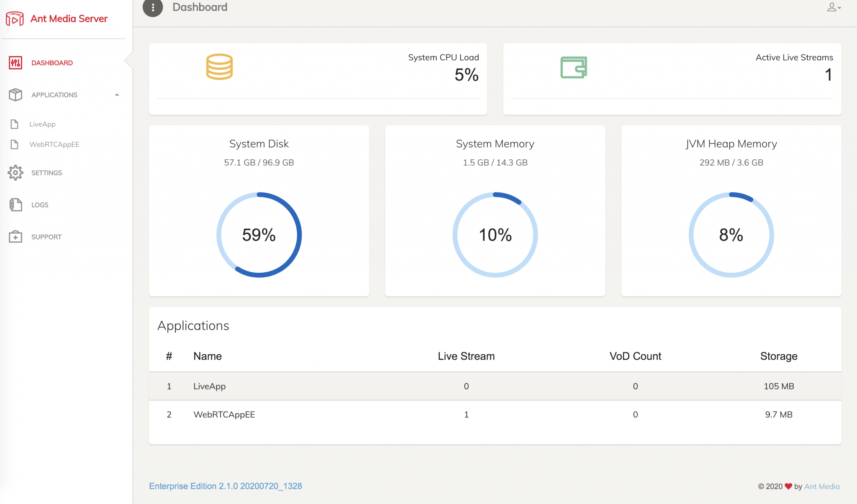The image size is (857, 504).
Task: Open the user account dropdown icon
Action: [834, 7]
